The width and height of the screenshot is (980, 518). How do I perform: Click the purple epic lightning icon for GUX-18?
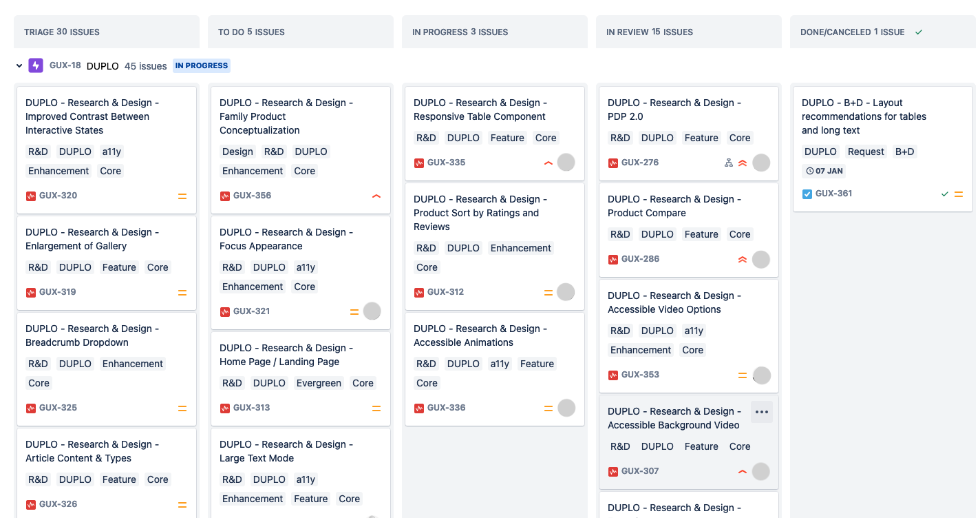[x=36, y=66]
